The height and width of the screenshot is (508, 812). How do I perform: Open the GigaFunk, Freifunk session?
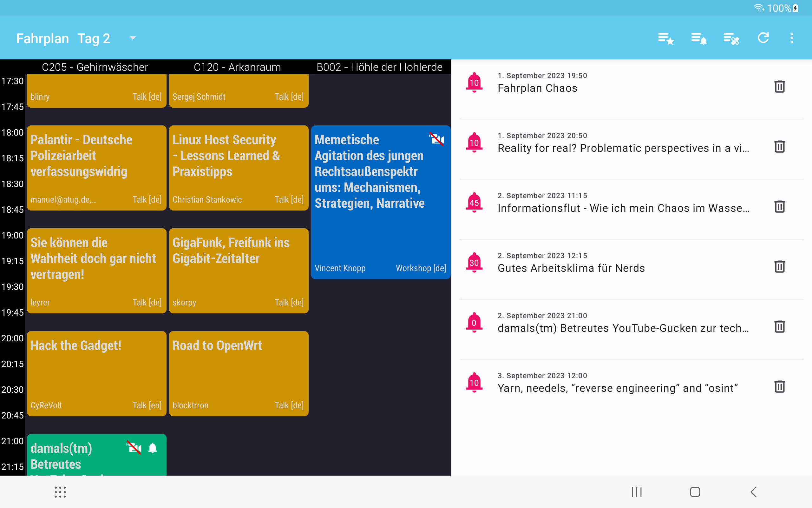pyautogui.click(x=239, y=271)
